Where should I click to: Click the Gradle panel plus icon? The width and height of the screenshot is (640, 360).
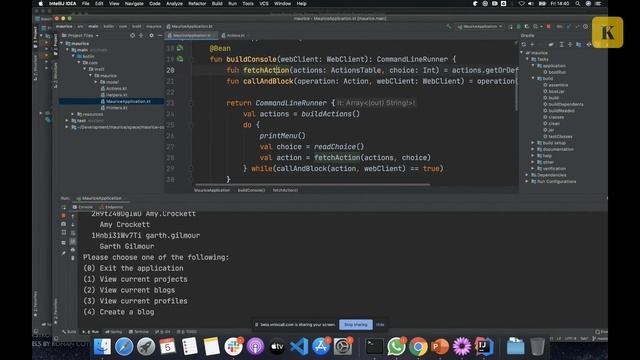[x=532, y=44]
